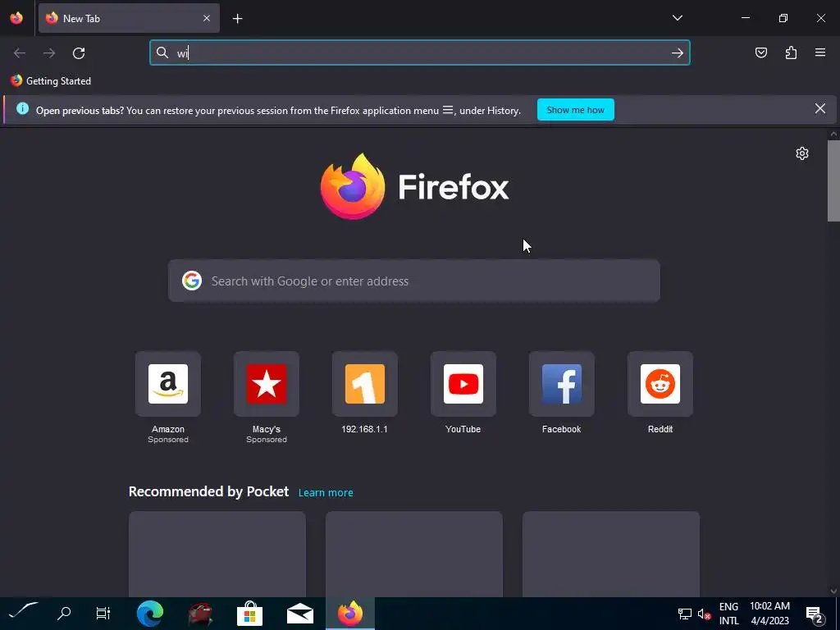Open the first Pocket recommendation card
Image resolution: width=840 pixels, height=630 pixels.
[217, 555]
